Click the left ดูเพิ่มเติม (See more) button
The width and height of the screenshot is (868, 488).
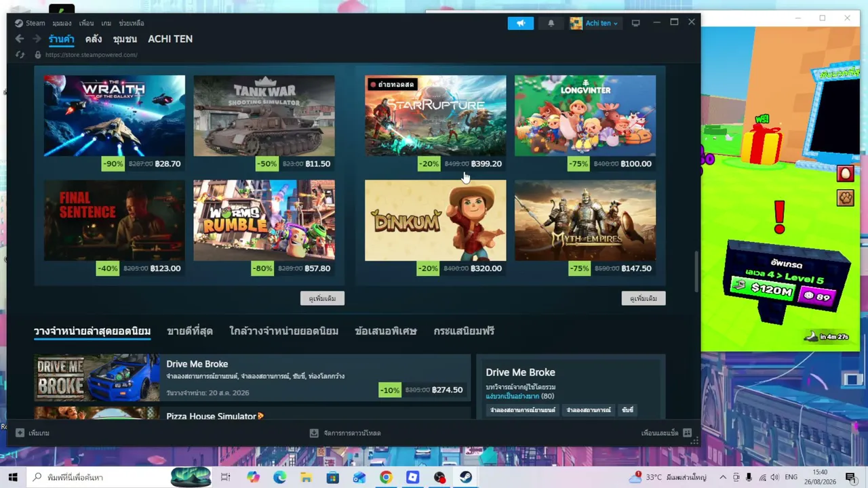[x=322, y=298]
